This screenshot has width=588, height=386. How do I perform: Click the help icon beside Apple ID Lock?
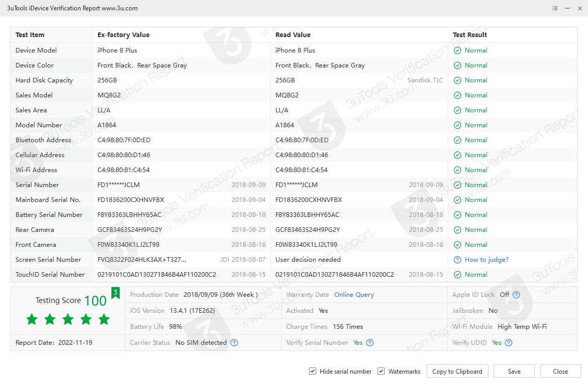516,295
